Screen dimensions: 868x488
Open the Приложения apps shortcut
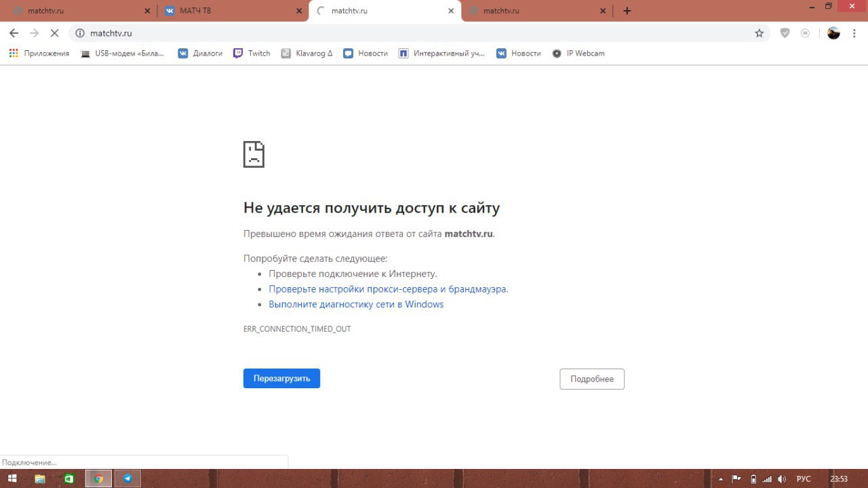click(39, 53)
